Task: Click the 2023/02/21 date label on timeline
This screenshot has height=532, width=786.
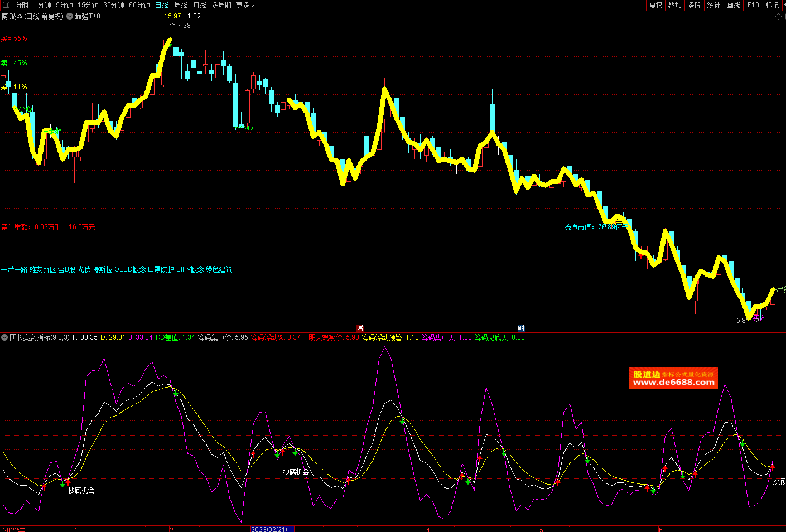Action: click(x=272, y=529)
